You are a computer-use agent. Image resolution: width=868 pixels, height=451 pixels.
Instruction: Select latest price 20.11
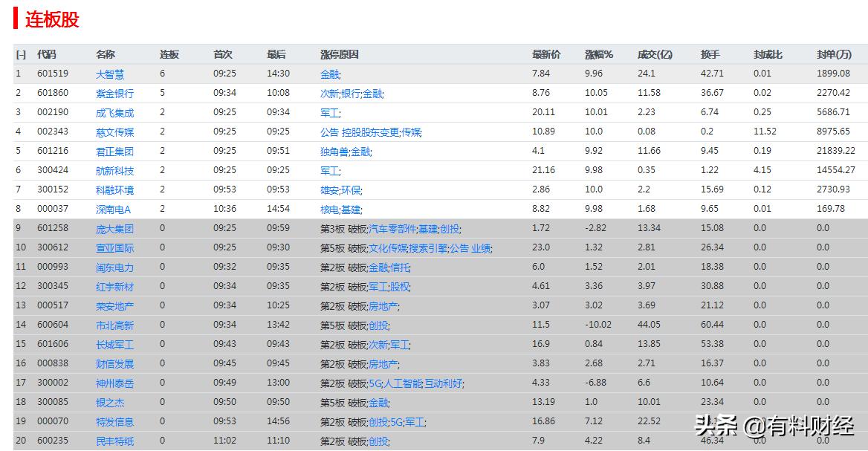pyautogui.click(x=543, y=111)
